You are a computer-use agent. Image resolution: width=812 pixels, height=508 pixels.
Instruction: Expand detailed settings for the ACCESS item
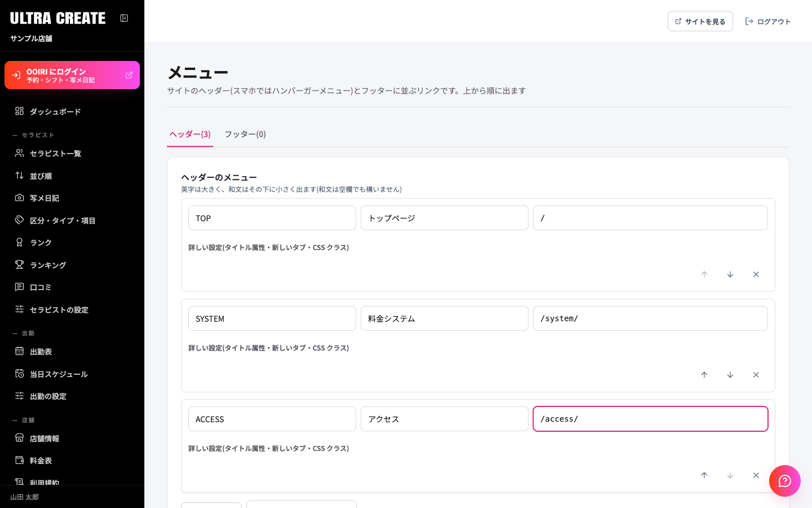268,448
